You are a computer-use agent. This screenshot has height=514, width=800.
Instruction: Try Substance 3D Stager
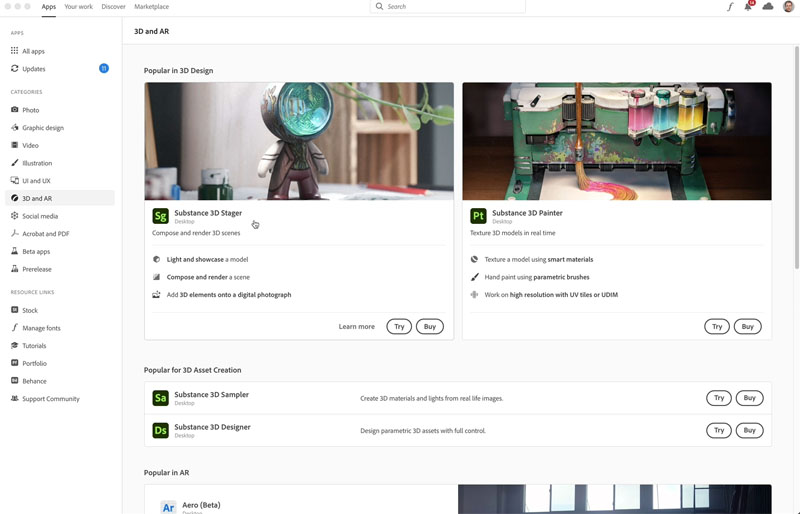(399, 326)
